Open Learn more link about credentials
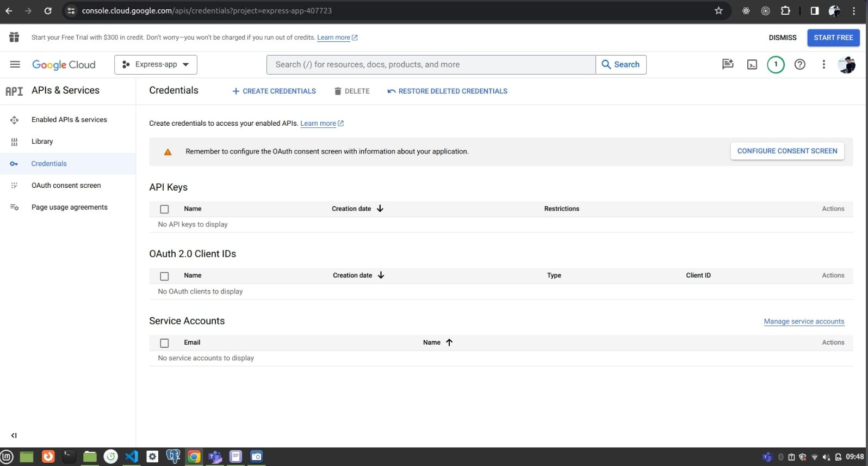 [x=322, y=124]
